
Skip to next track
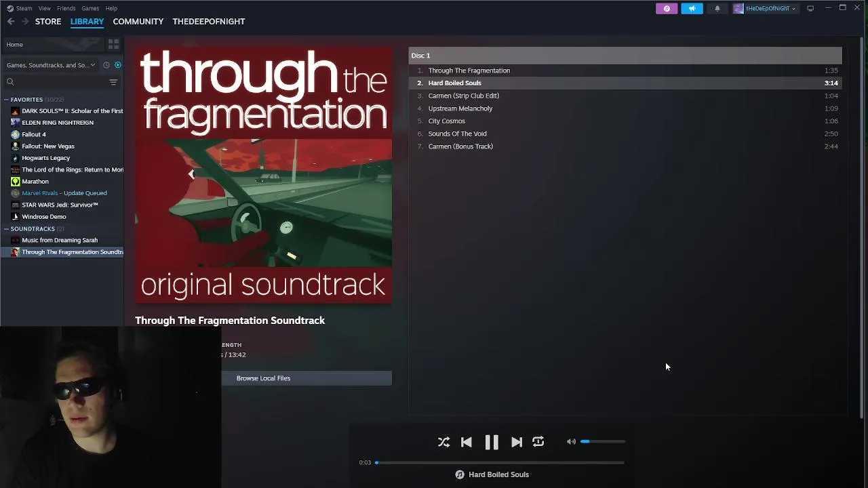[x=517, y=442]
